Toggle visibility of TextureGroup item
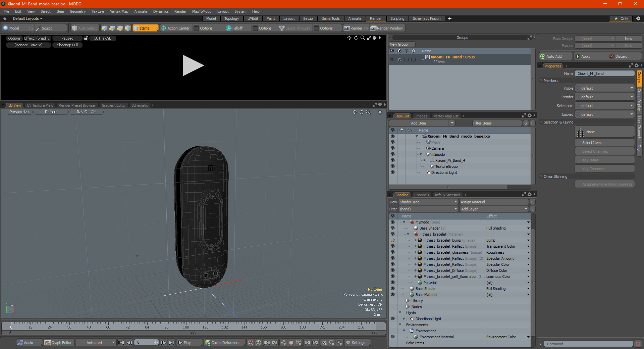Screen dimensions: 644x349 [392, 166]
